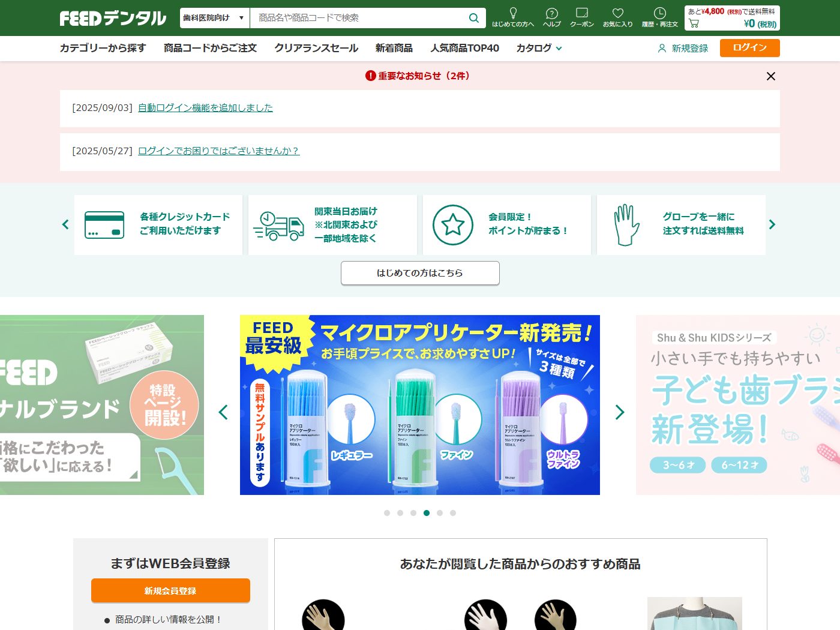Open the shopping cart total box

[x=732, y=18]
